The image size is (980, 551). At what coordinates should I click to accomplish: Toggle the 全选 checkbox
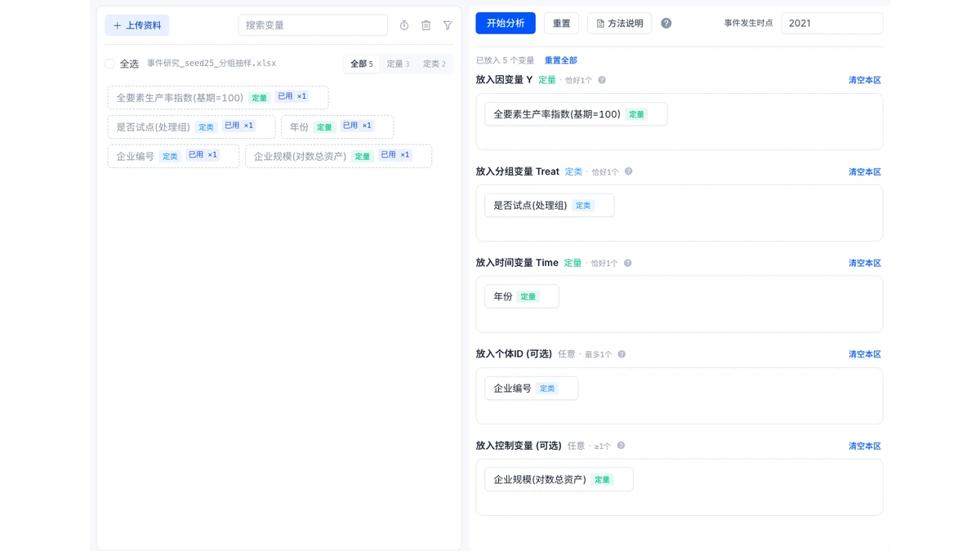tap(109, 64)
